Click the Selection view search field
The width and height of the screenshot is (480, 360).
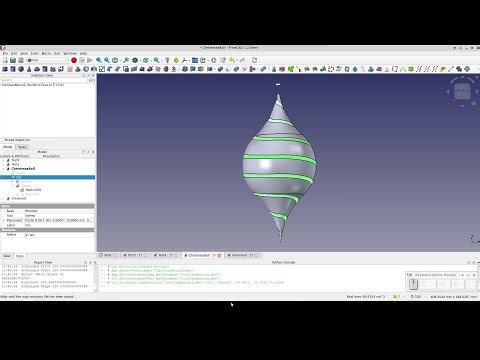click(x=44, y=80)
